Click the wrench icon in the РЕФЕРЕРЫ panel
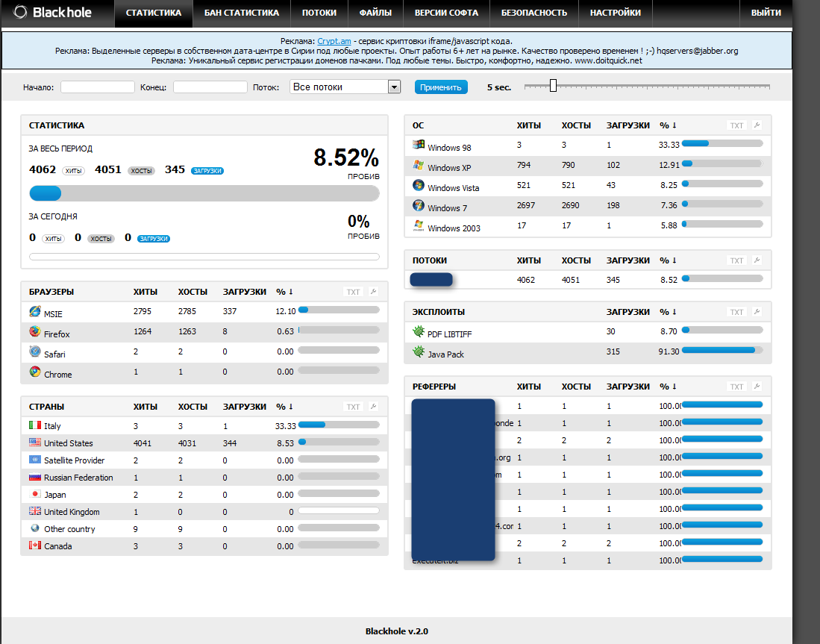Viewport: 820px width, 644px height. point(757,386)
